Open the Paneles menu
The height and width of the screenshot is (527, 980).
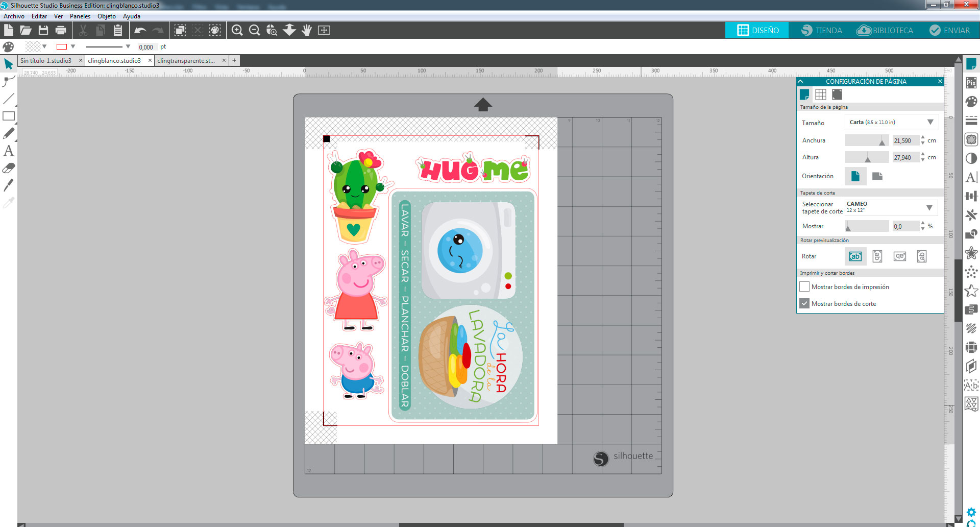click(x=80, y=16)
